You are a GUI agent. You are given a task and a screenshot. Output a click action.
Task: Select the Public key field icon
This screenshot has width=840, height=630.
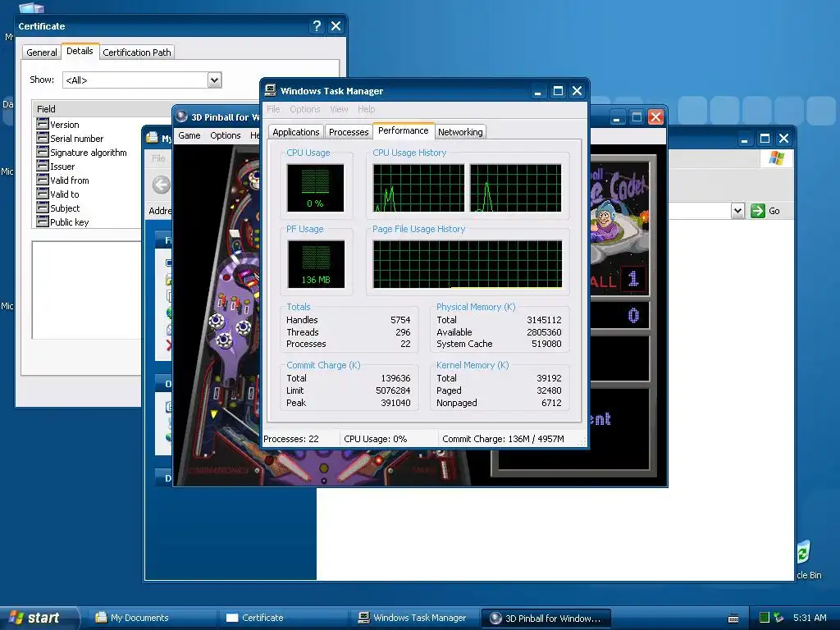(43, 221)
